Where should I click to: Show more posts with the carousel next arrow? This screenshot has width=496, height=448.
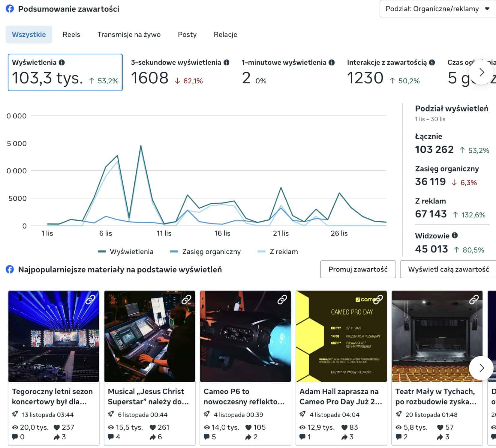[x=481, y=368]
